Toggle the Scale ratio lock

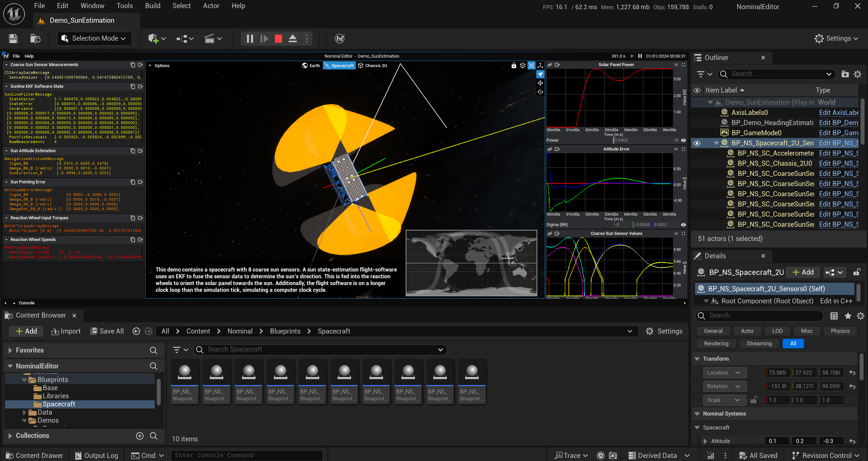point(753,400)
